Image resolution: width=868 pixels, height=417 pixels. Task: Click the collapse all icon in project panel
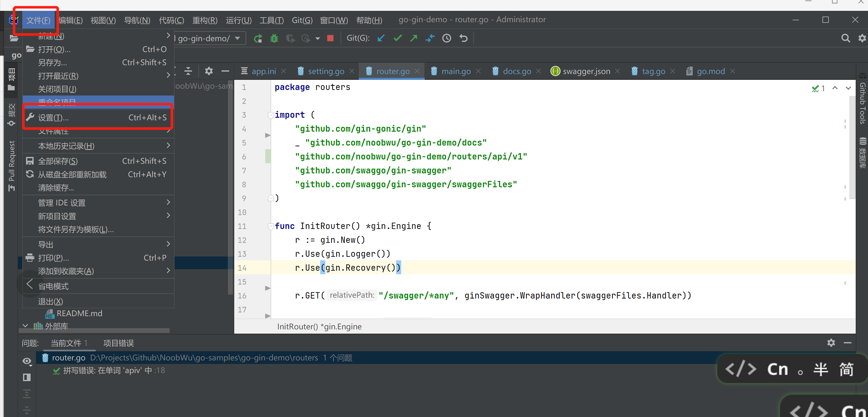[x=188, y=71]
